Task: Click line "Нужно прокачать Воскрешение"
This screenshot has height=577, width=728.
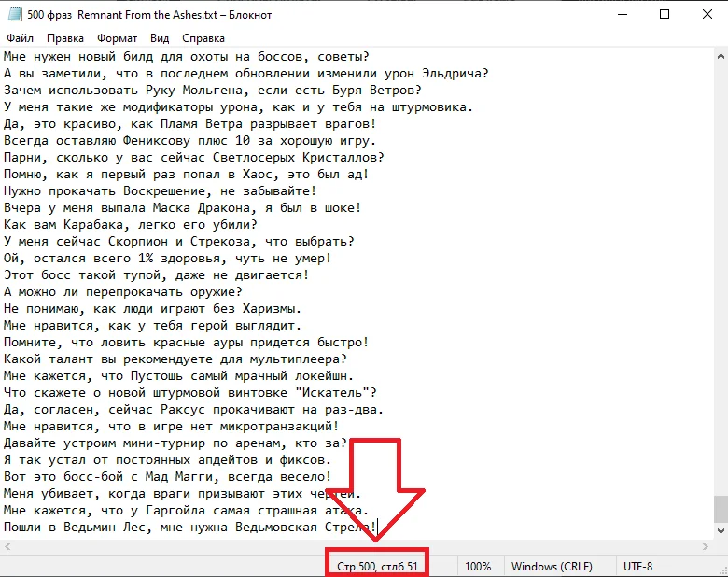Action: 161,191
